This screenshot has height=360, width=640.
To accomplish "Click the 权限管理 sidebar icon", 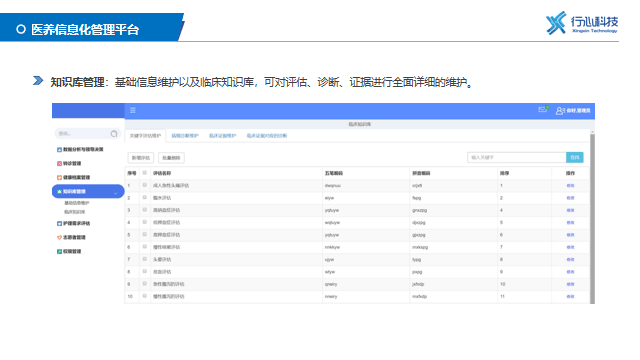I will [x=59, y=251].
